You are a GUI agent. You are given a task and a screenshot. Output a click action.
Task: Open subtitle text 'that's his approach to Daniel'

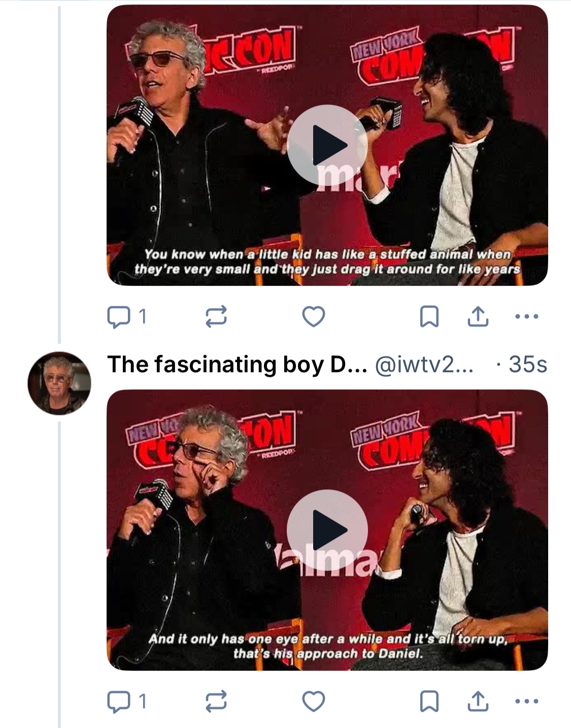(327, 653)
